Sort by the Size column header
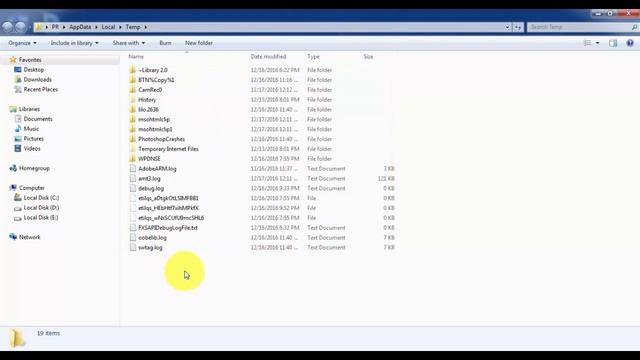The height and width of the screenshot is (360, 640). (368, 56)
